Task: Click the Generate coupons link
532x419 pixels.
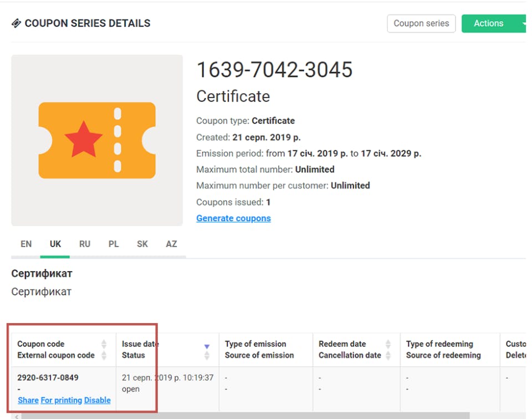Action: [x=233, y=218]
